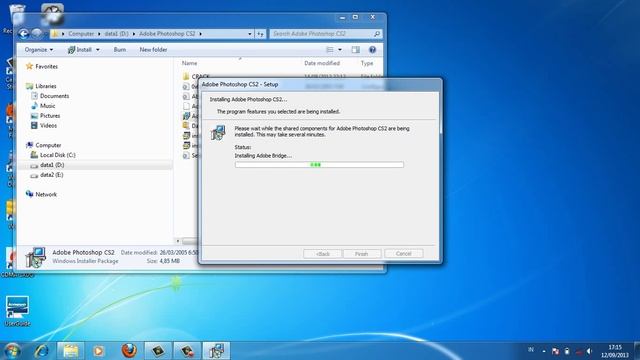Click the Start orb on the taskbar
This screenshot has width=640, height=360.
(x=12, y=351)
